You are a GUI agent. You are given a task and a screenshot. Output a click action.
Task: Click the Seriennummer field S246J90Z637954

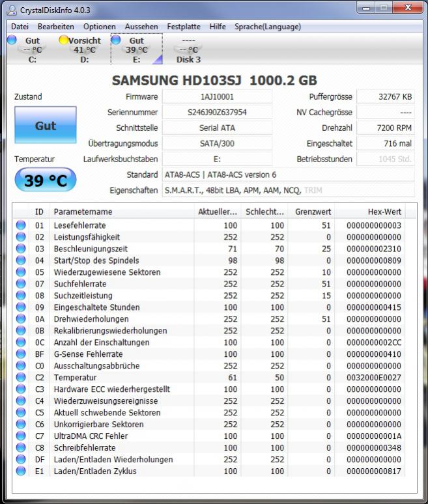217,112
